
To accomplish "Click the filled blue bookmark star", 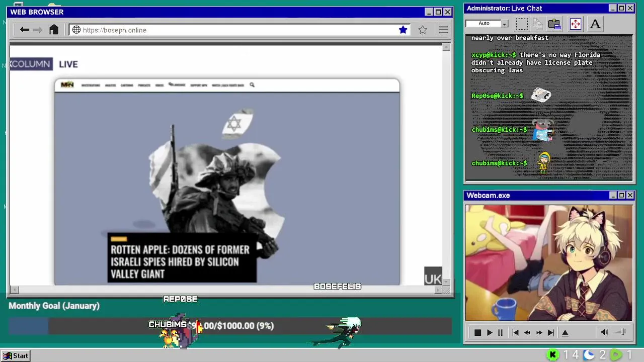I will [403, 30].
